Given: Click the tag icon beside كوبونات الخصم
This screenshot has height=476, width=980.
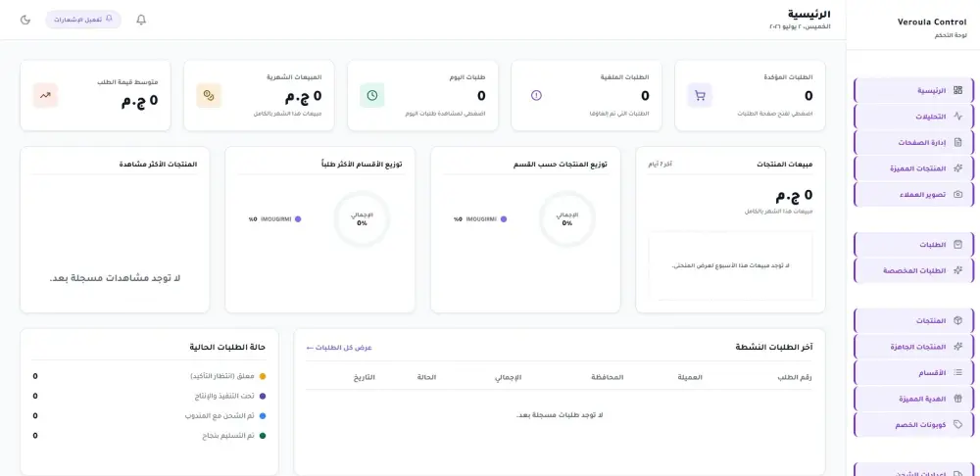Looking at the screenshot, I should 958,424.
